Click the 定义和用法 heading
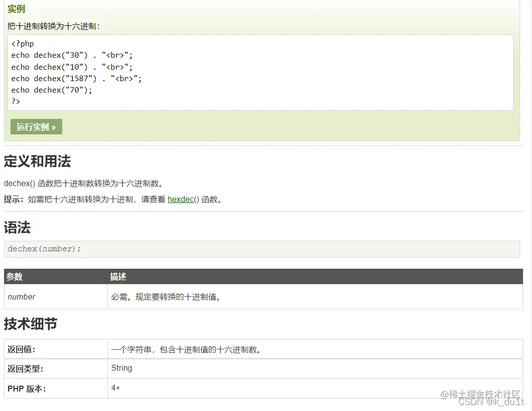 coord(37,161)
